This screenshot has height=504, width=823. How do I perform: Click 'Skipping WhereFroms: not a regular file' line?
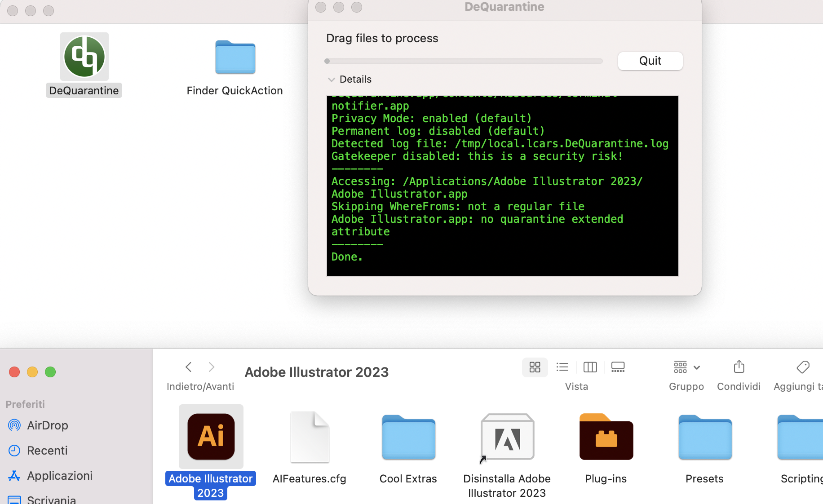[x=458, y=207]
